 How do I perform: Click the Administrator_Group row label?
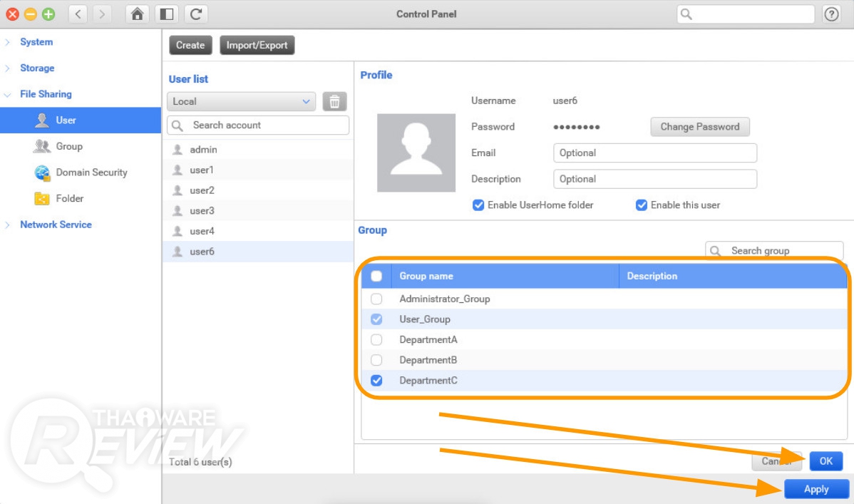444,299
